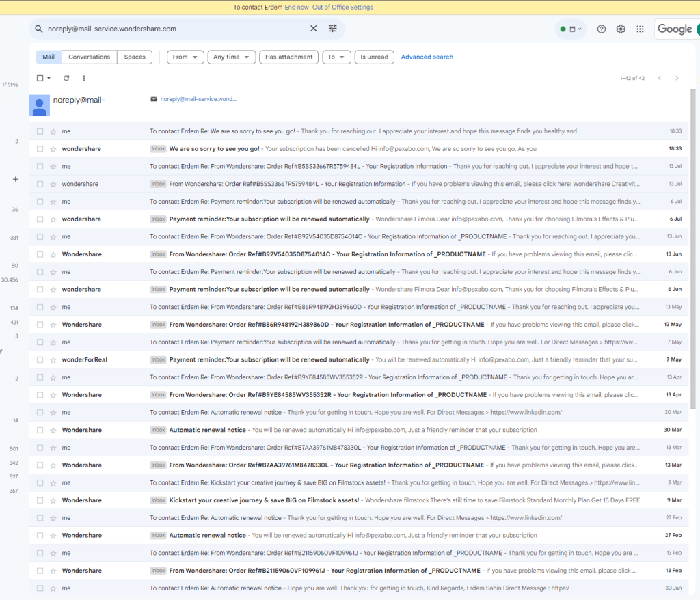Select the 18:33 wondershare email checkbox

40,149
